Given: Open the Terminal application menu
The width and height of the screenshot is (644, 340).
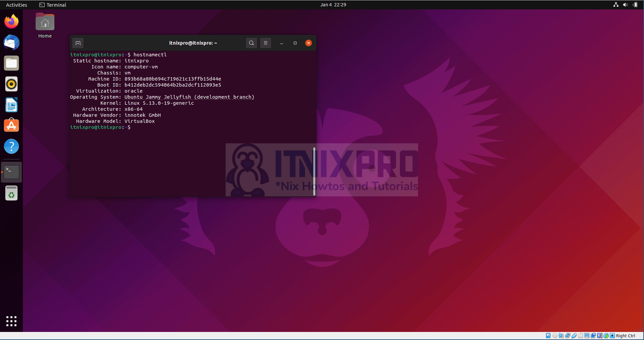Looking at the screenshot, I should (52, 5).
